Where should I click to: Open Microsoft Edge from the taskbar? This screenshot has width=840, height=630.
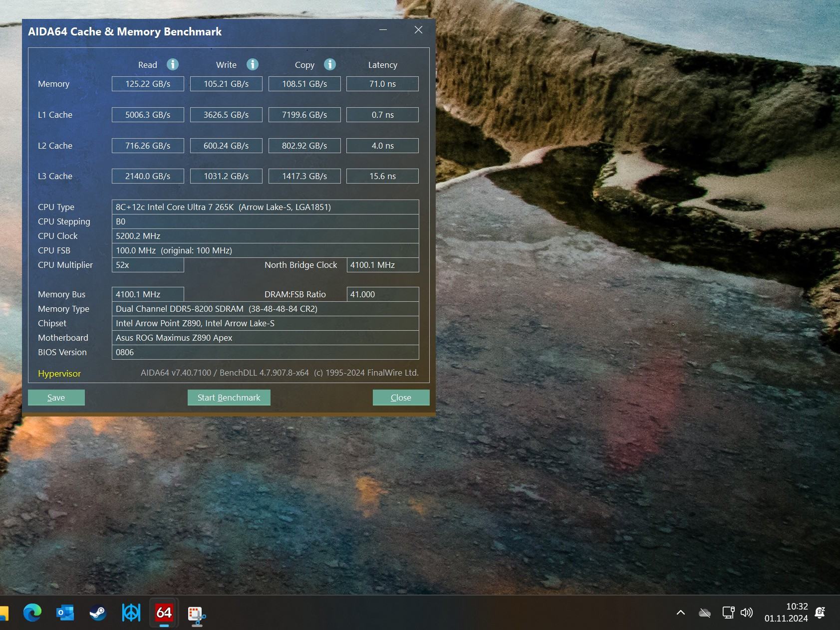click(32, 613)
